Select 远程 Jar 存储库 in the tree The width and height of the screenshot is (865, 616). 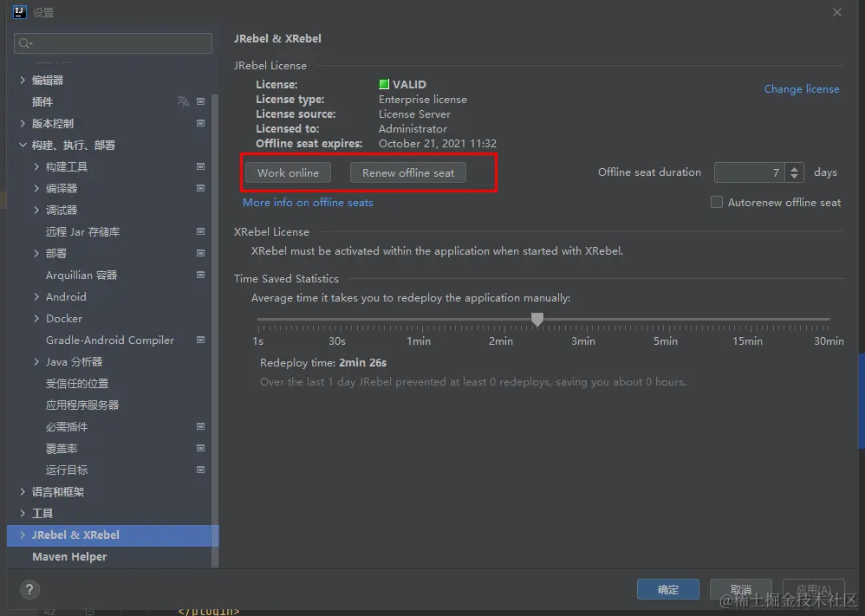tap(82, 231)
